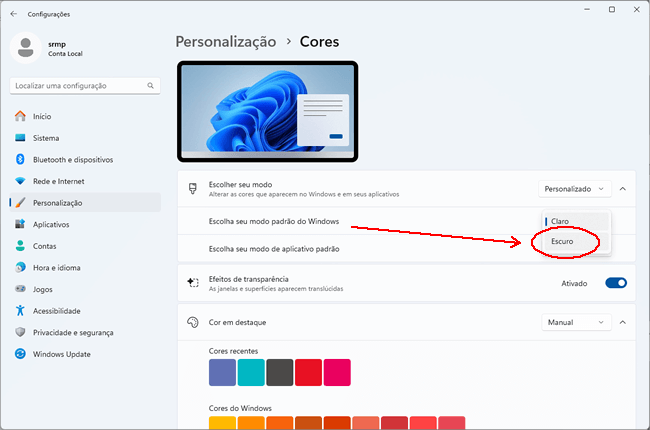The width and height of the screenshot is (650, 430).
Task: Open Privacidade e segurança page
Action: (x=85, y=332)
